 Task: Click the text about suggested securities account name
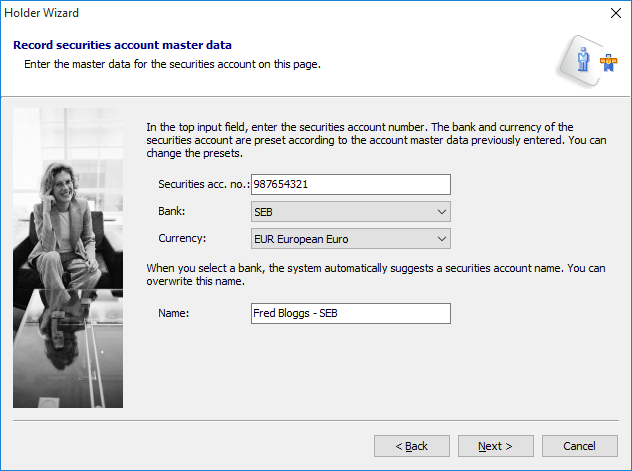[x=376, y=275]
